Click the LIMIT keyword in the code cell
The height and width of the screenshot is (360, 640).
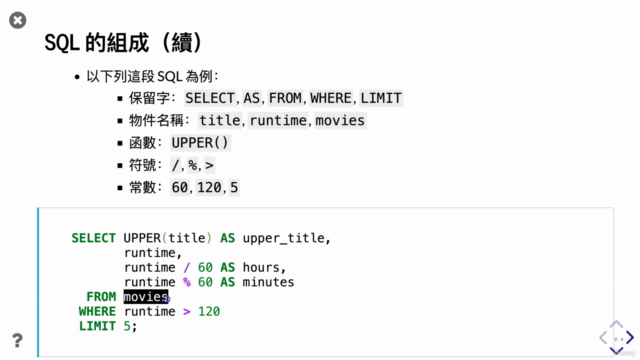point(98,326)
